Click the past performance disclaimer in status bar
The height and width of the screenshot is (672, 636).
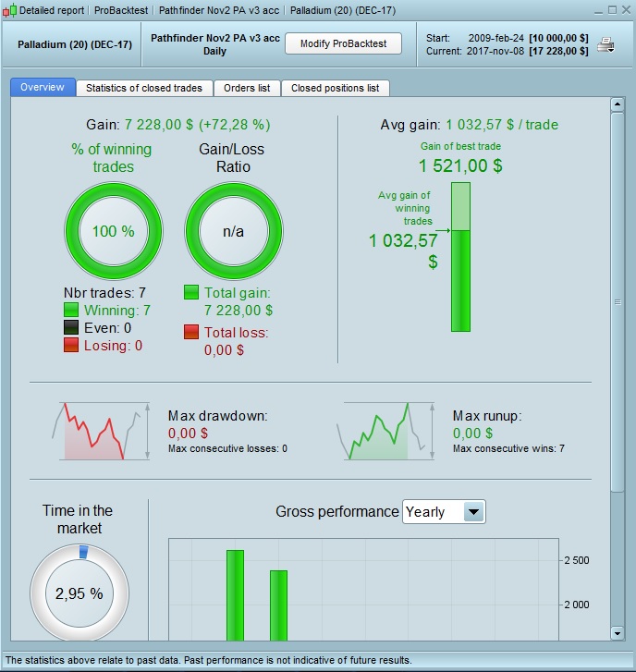(208, 660)
